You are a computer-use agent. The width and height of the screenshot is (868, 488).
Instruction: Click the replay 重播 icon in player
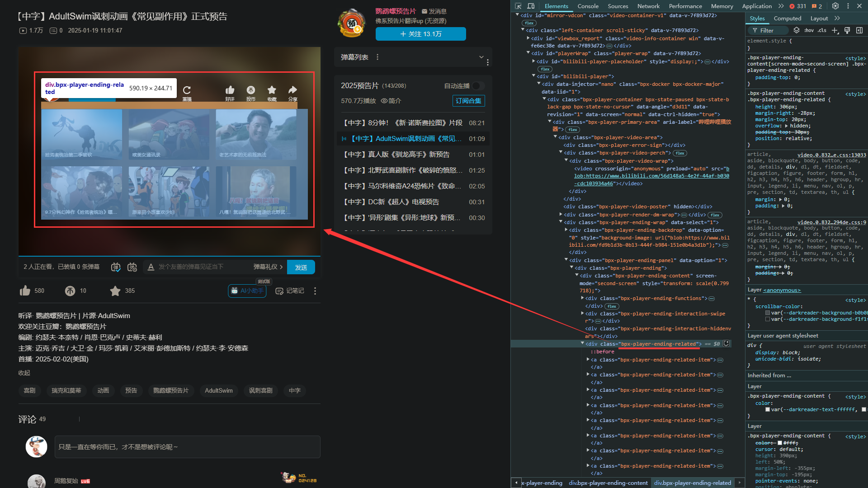tap(187, 93)
